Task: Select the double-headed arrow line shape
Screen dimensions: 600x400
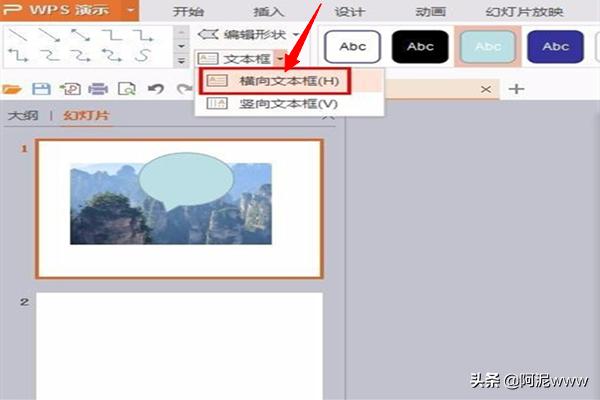Action: click(80, 35)
